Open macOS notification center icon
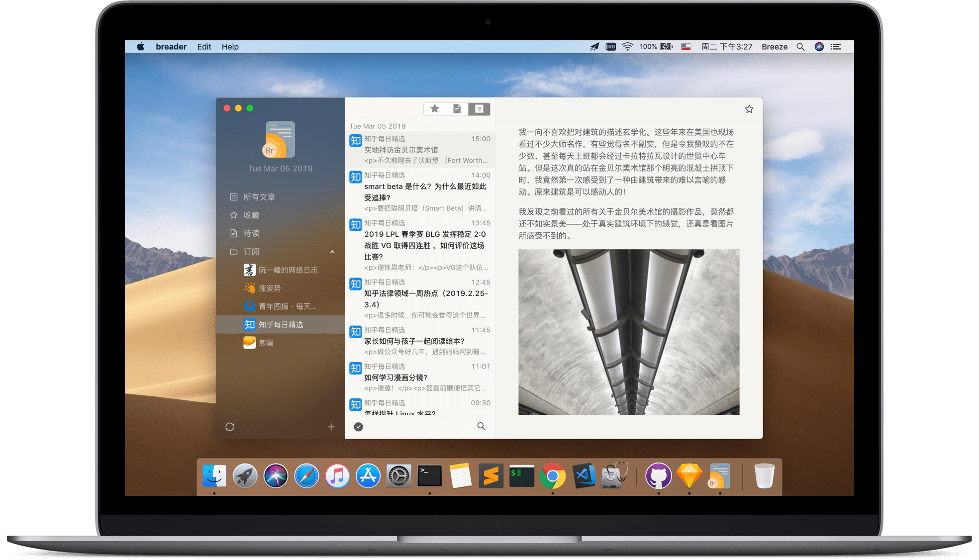This screenshot has width=979, height=560. [x=836, y=47]
